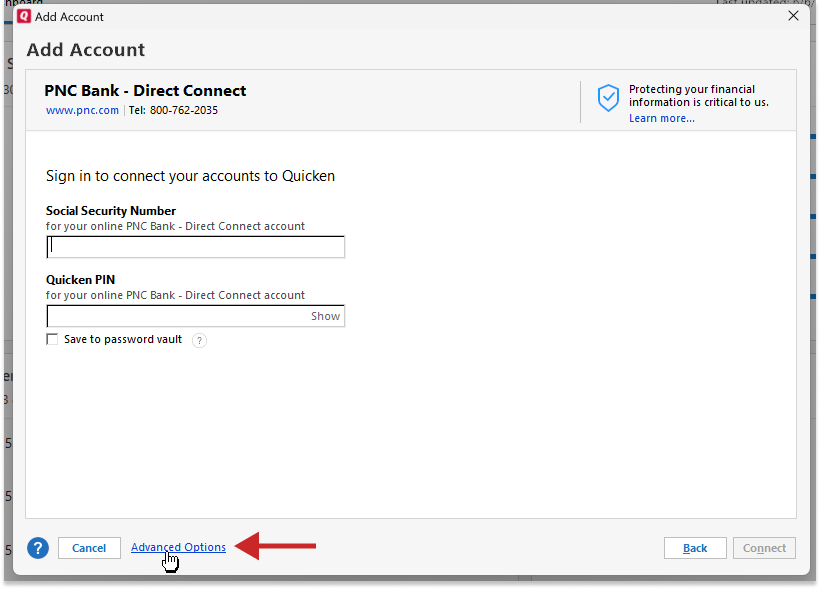Click the blue security shield icon

(608, 98)
